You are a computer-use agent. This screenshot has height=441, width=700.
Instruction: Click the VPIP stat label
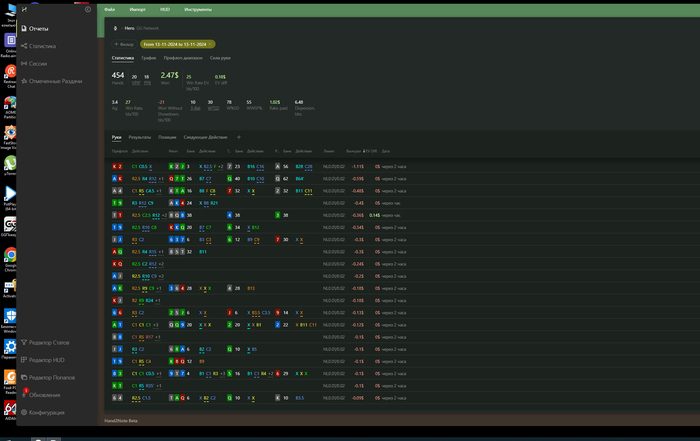coord(136,83)
